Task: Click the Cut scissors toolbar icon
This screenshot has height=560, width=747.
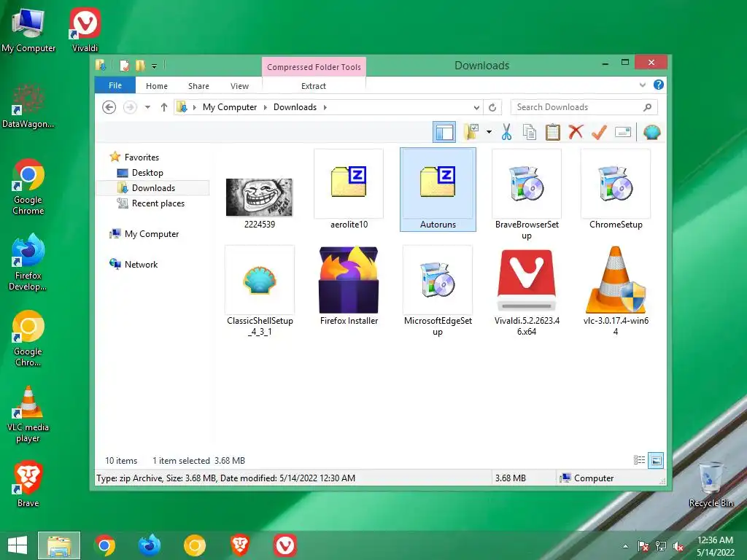Action: [506, 132]
